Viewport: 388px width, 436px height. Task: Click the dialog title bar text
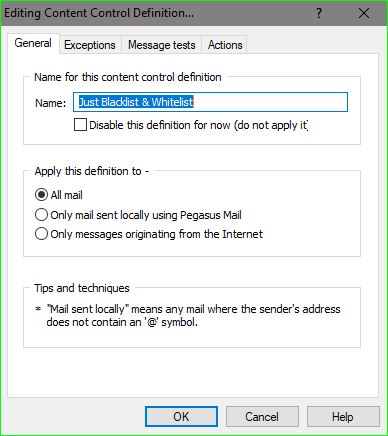coord(99,13)
